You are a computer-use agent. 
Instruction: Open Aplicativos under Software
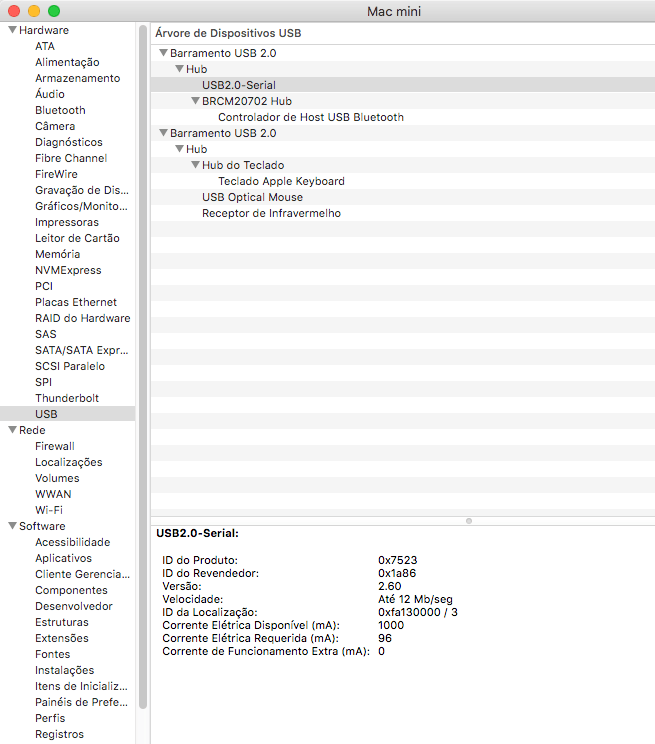tap(63, 558)
